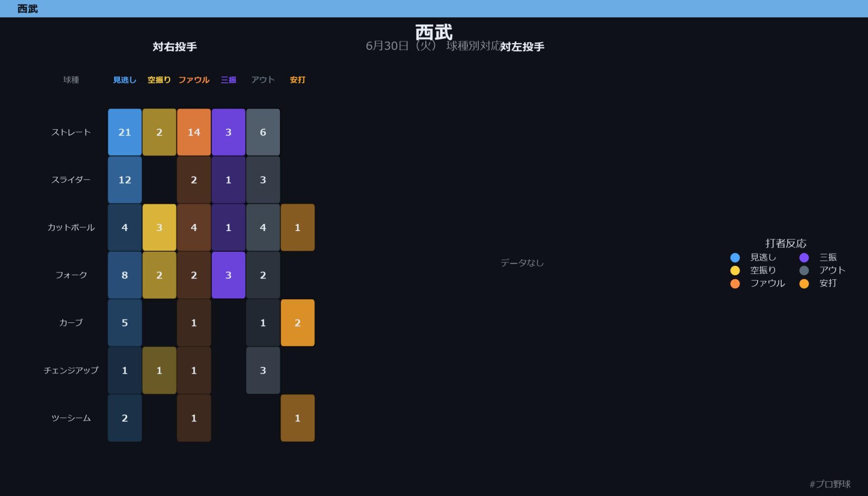Select the フォーク 見逃し cell showing 8
The width and height of the screenshot is (868, 496).
(x=125, y=275)
